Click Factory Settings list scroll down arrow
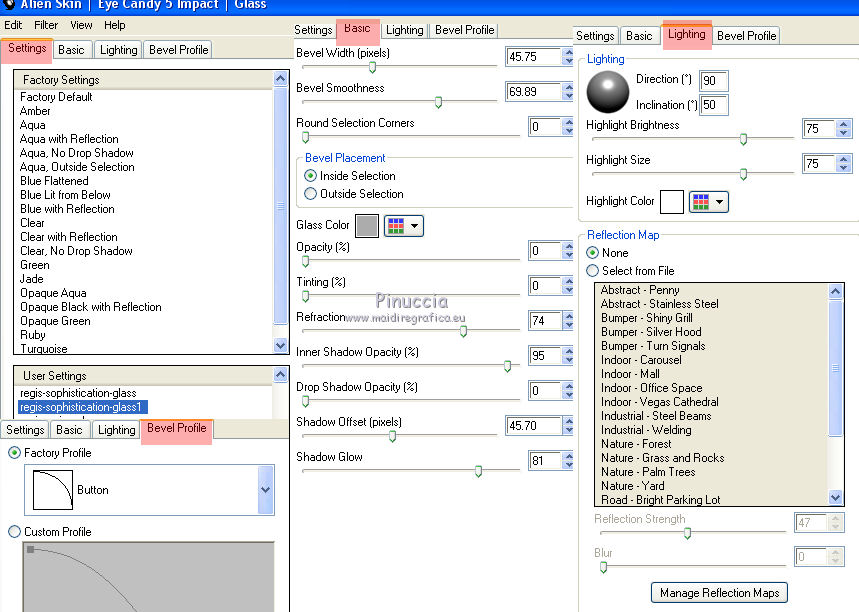This screenshot has height=612, width=859. coord(280,345)
